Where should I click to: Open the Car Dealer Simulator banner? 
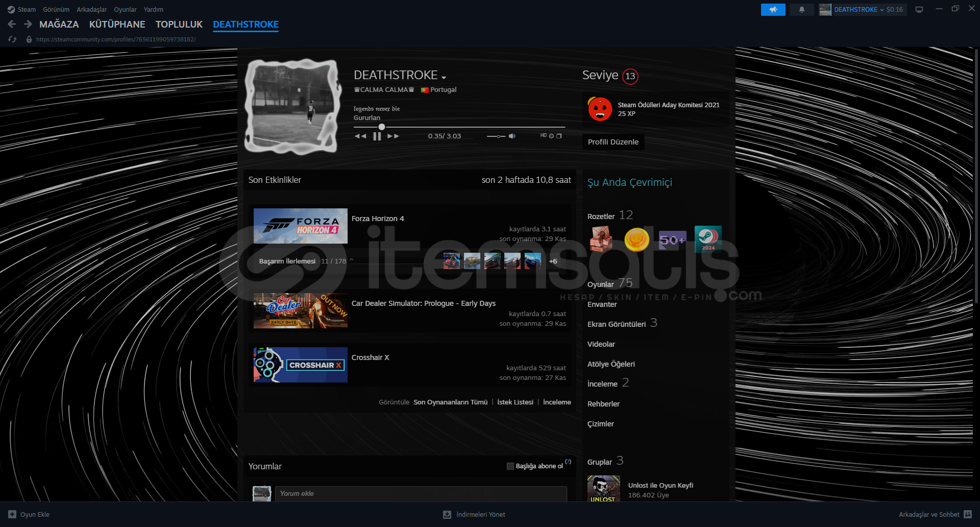pos(301,310)
